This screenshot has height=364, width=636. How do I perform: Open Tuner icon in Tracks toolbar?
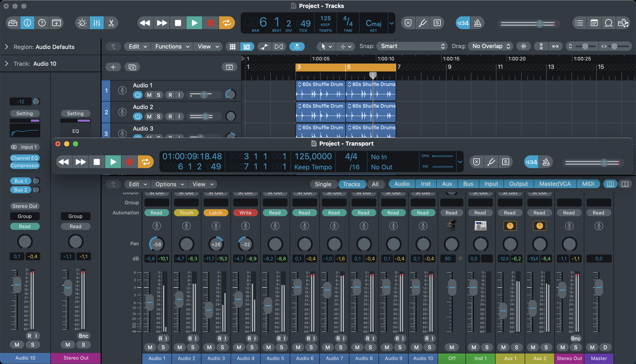[x=423, y=23]
